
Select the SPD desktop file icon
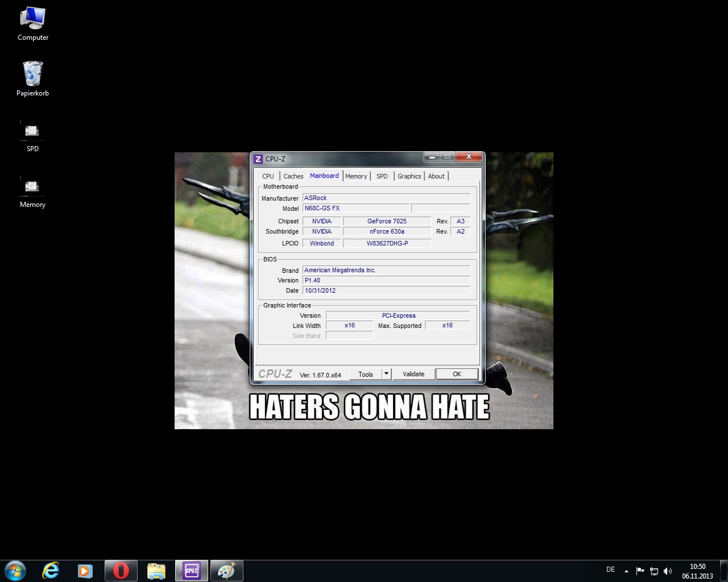pos(32,136)
